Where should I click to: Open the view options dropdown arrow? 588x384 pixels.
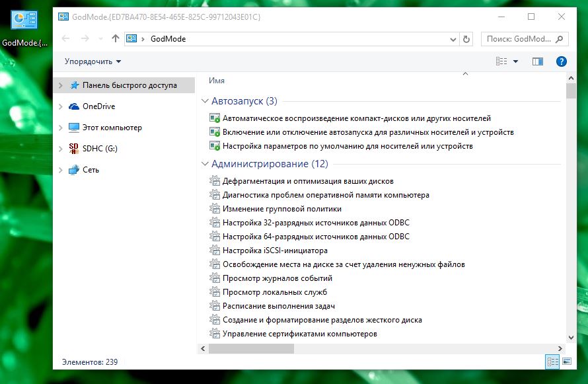click(515, 61)
